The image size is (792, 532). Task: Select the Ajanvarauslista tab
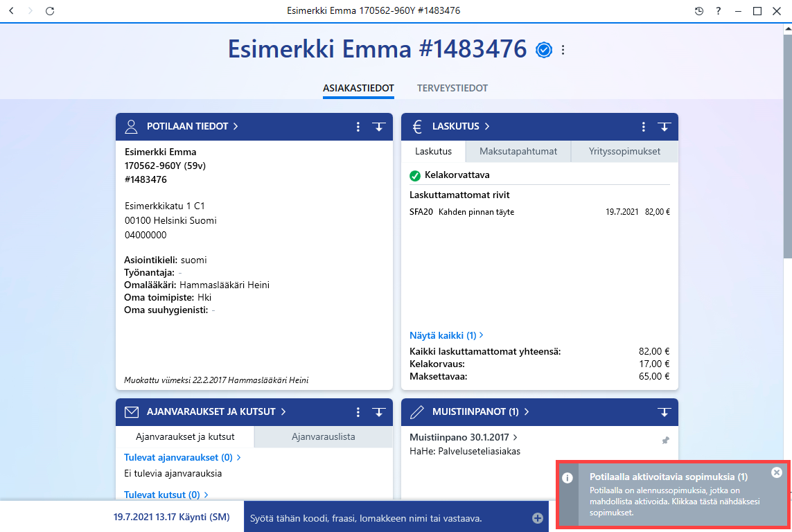click(x=324, y=437)
